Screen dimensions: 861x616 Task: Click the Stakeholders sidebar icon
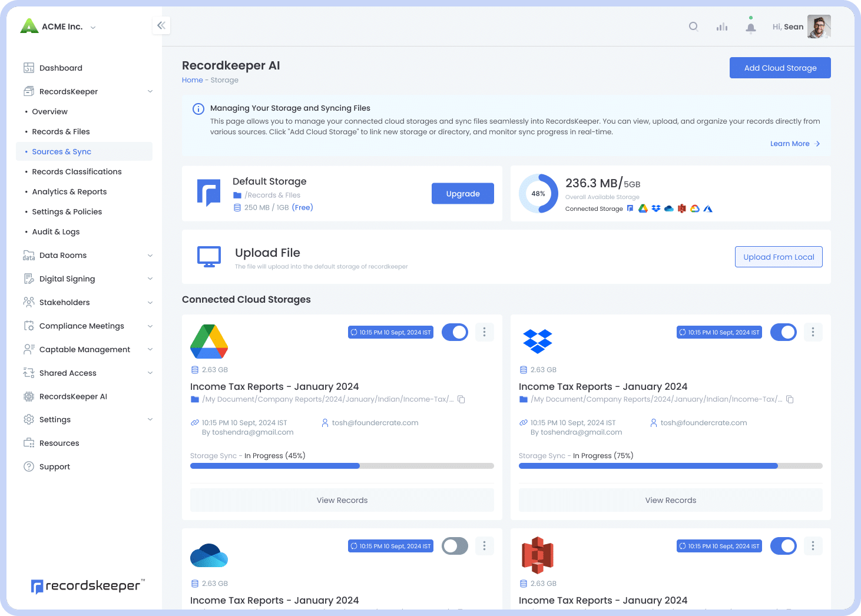(29, 302)
